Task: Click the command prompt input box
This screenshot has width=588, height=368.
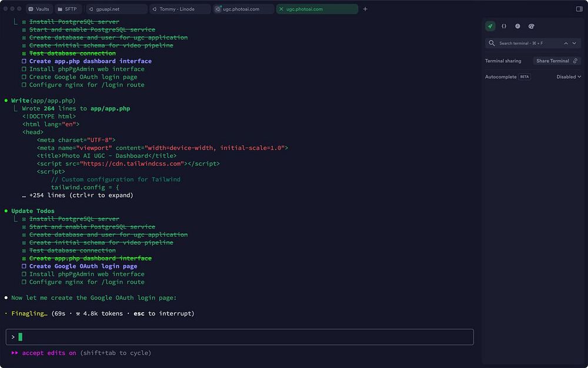Action: coord(240,337)
